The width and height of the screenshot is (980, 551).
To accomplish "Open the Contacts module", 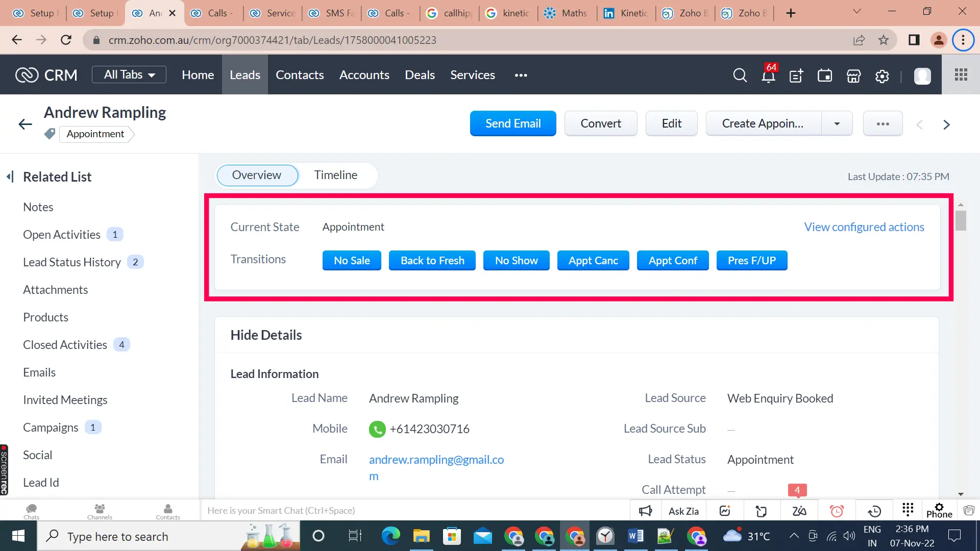I will (x=299, y=74).
